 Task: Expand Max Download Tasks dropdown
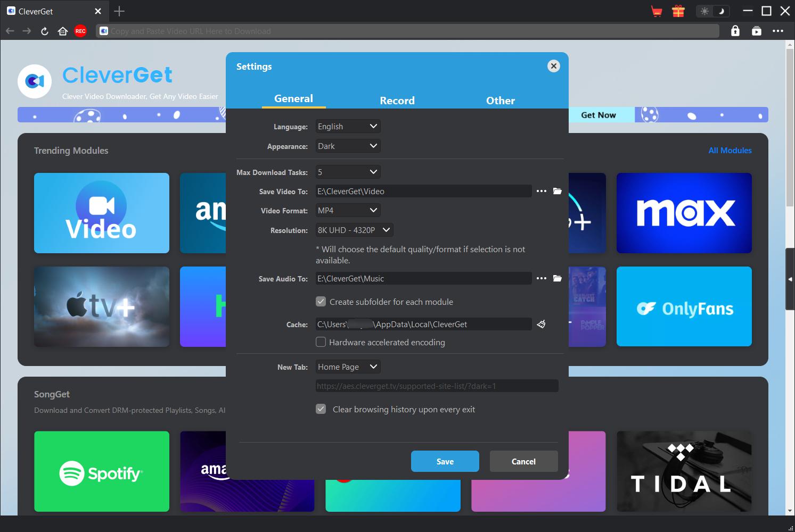pyautogui.click(x=348, y=172)
